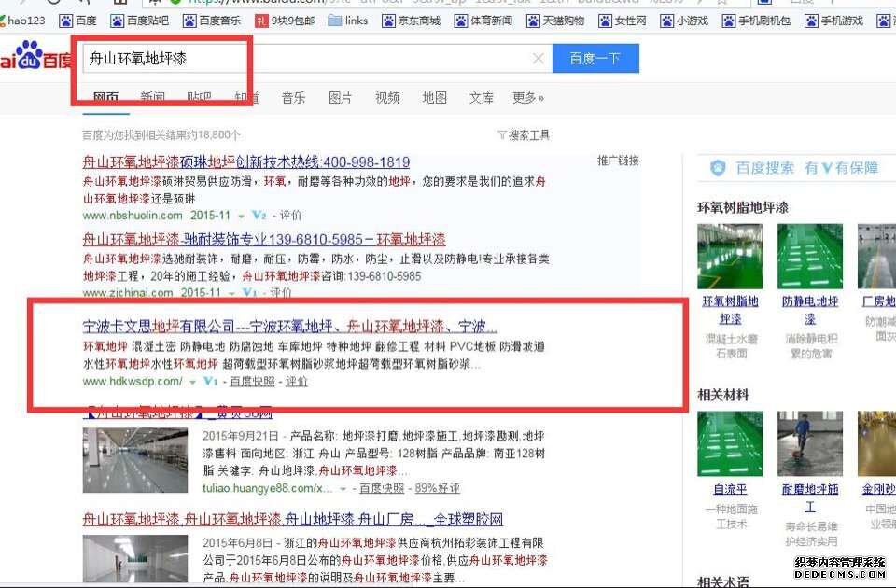Image resolution: width=896 pixels, height=588 pixels.
Task: Click V2 badge beside nbshuolin.com
Action: [259, 216]
